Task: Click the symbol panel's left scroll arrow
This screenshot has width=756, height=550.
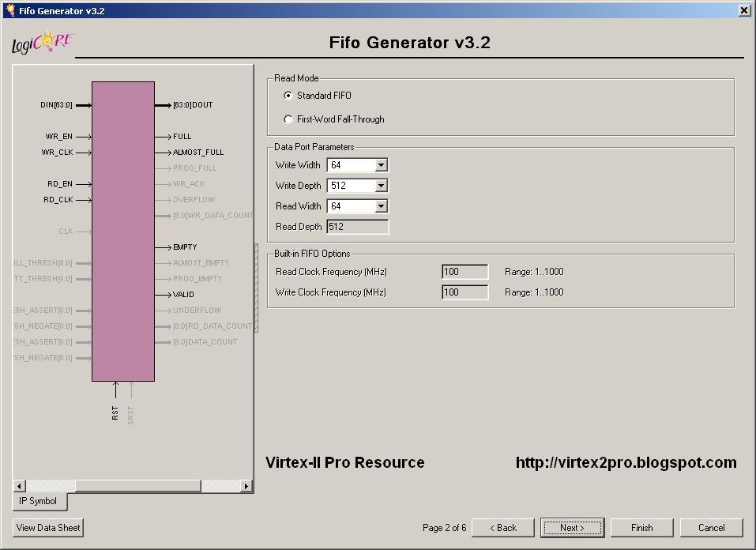Action: coord(19,486)
